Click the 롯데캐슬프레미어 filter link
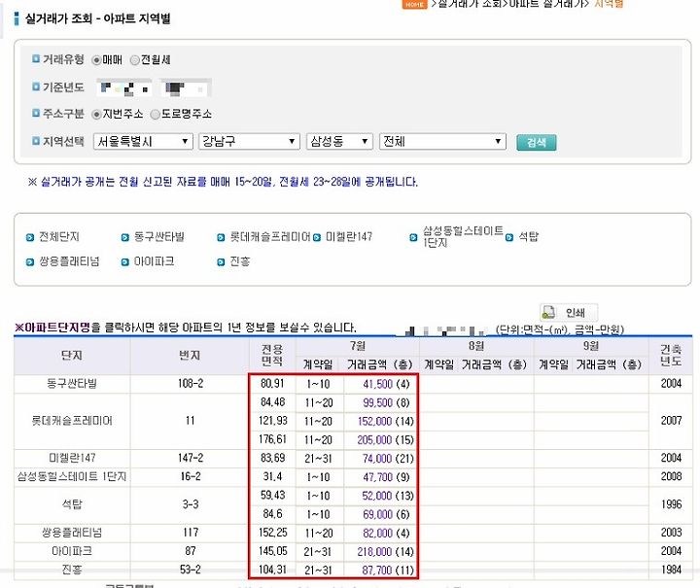 point(269,237)
